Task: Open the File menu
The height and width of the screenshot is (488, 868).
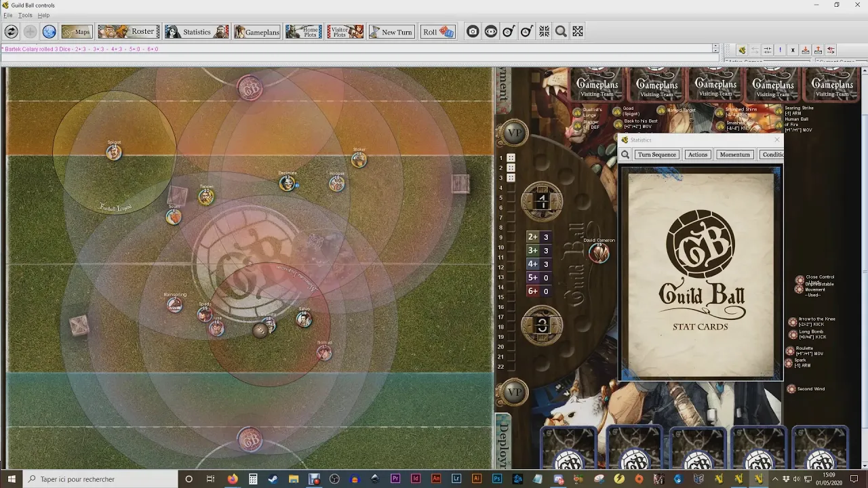Action: click(8, 15)
